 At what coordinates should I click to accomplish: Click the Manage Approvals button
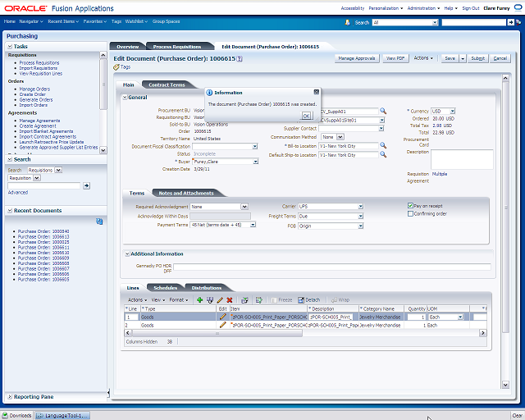click(357, 58)
